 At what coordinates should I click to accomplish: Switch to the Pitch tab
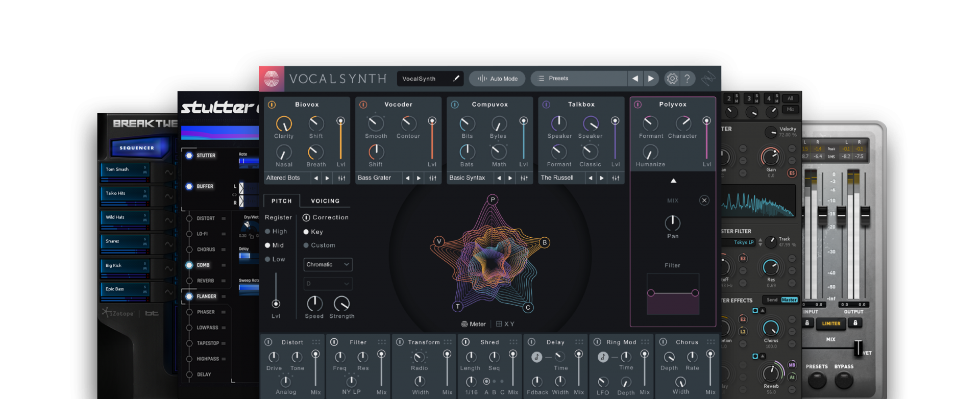coord(281,201)
